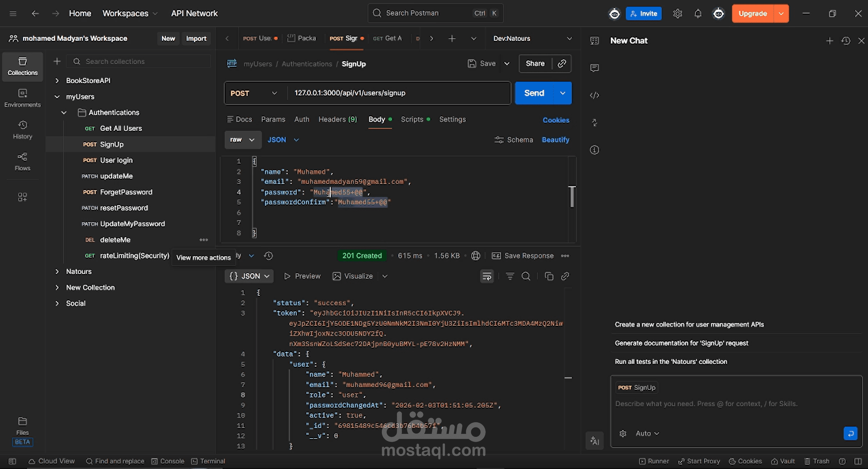Create a new collection with plus icon

[x=57, y=61]
